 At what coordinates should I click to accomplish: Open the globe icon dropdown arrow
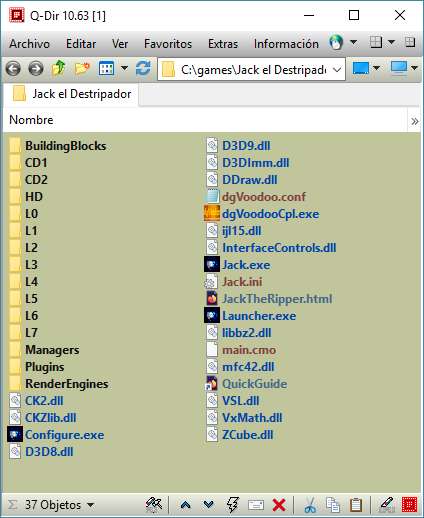353,42
